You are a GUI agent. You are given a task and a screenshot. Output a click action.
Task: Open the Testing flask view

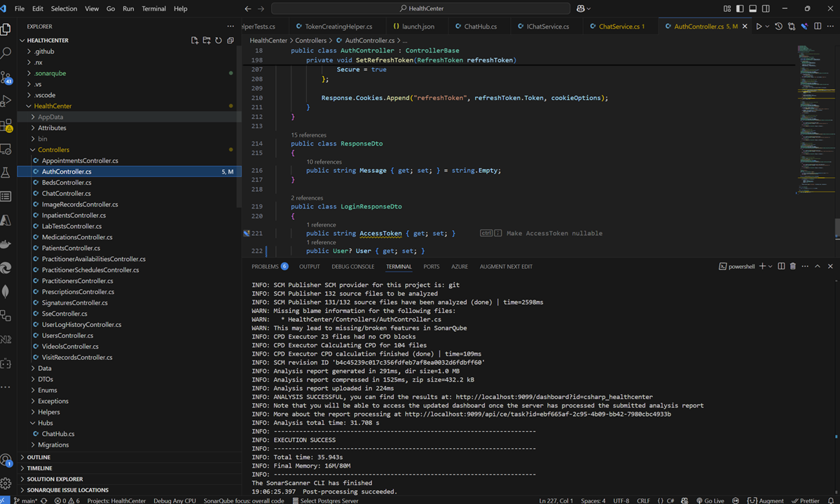6,172
